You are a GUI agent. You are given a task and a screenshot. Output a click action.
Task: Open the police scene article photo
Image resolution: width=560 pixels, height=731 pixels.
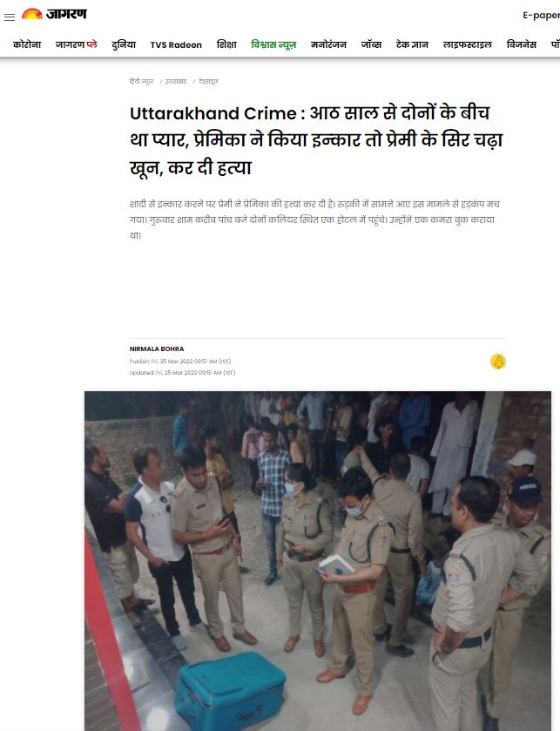pyautogui.click(x=318, y=561)
